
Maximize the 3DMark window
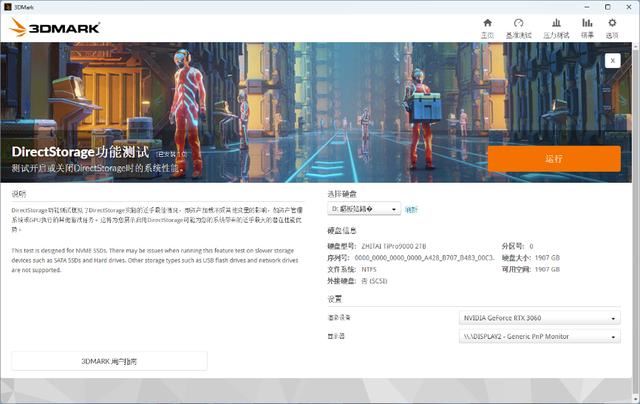point(600,6)
